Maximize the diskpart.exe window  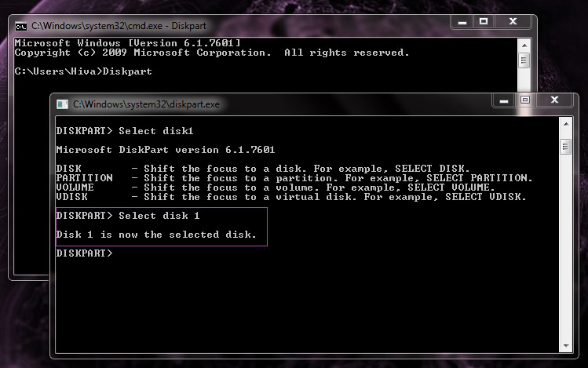pyautogui.click(x=525, y=100)
